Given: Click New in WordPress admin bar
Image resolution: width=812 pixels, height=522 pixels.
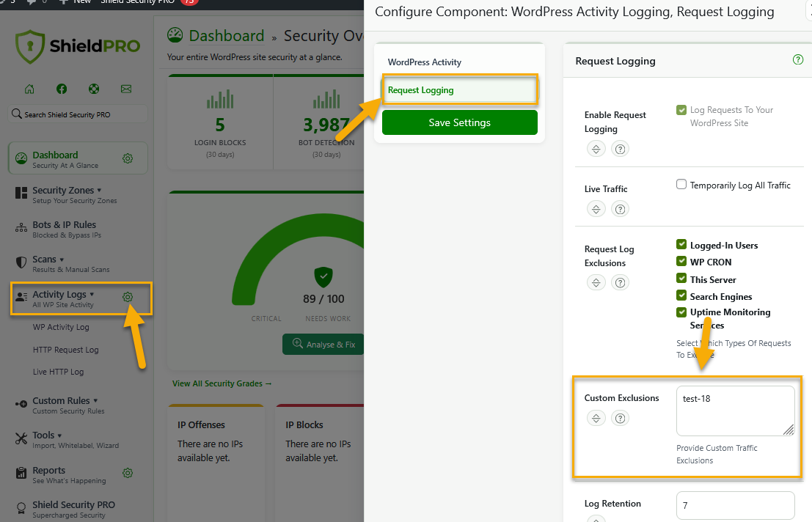Looking at the screenshot, I should coord(76,3).
